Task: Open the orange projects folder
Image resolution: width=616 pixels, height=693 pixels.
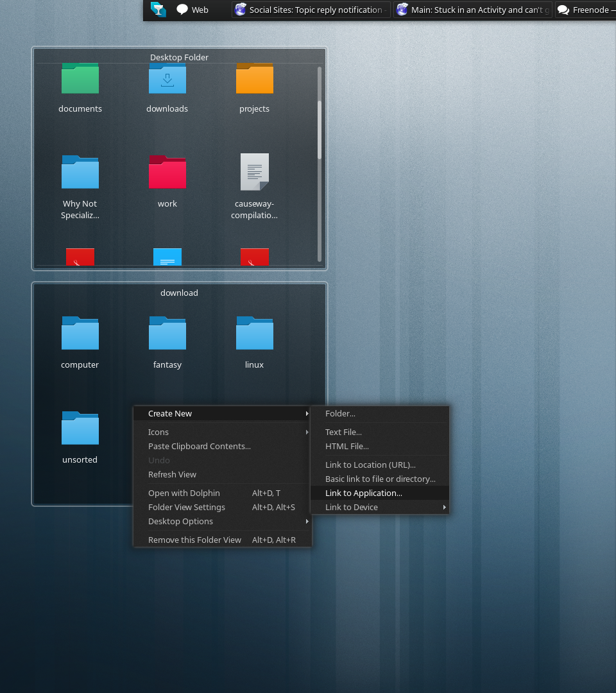Action: [x=254, y=80]
